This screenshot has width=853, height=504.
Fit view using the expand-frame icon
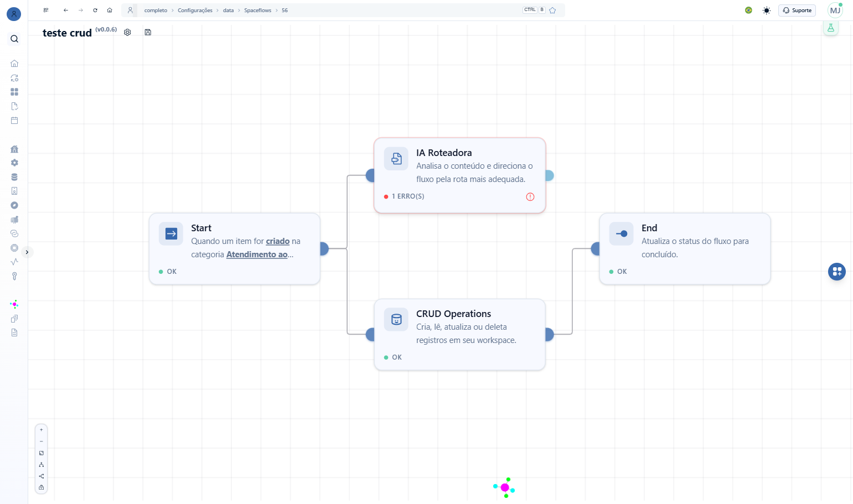click(41, 453)
